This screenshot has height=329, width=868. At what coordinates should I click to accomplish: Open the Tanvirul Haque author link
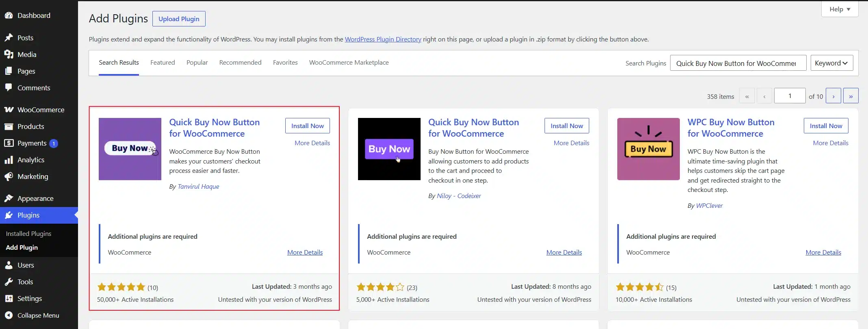tap(198, 187)
